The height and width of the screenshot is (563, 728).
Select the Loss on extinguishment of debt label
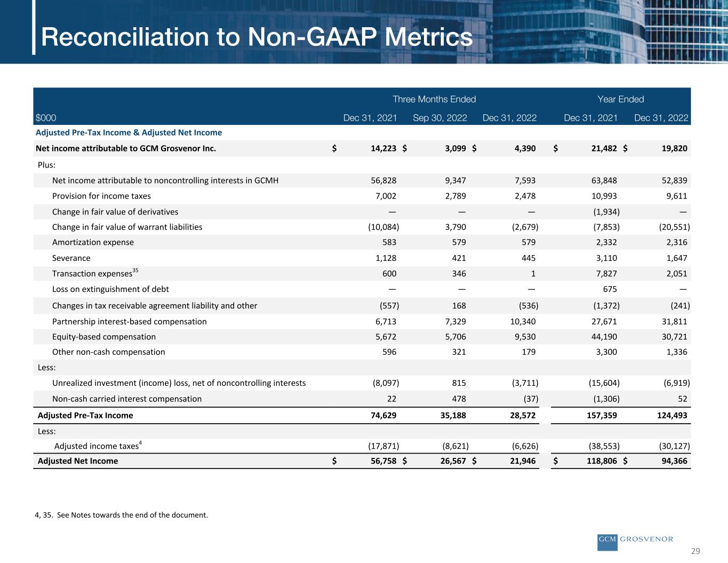[110, 289]
